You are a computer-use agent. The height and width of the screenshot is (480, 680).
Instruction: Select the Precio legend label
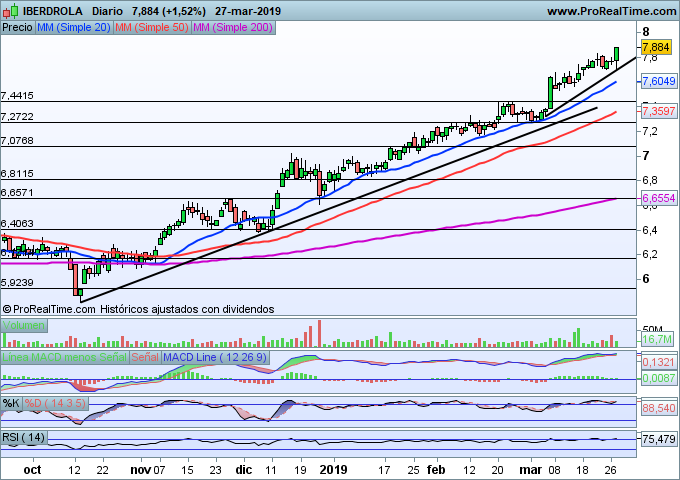(17, 27)
